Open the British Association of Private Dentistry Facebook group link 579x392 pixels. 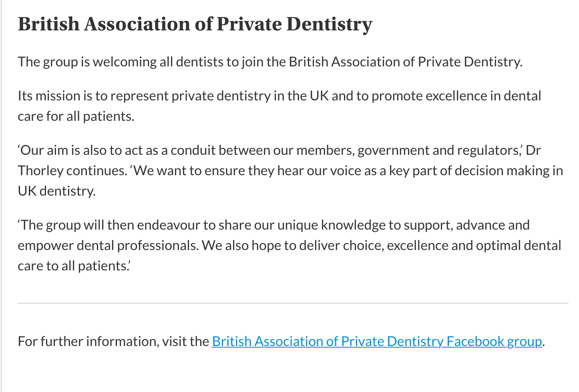tap(376, 341)
